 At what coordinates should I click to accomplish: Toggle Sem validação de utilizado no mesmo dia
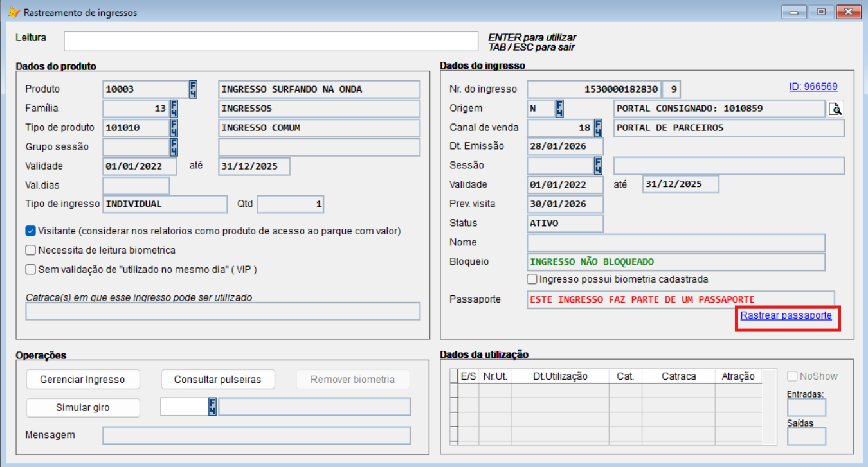[30, 269]
